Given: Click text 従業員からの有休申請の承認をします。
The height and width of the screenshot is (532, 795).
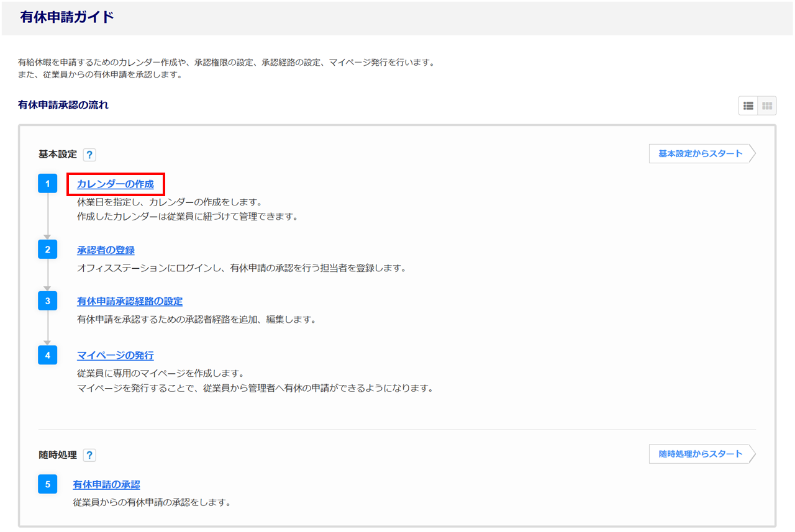Looking at the screenshot, I should point(152,502).
